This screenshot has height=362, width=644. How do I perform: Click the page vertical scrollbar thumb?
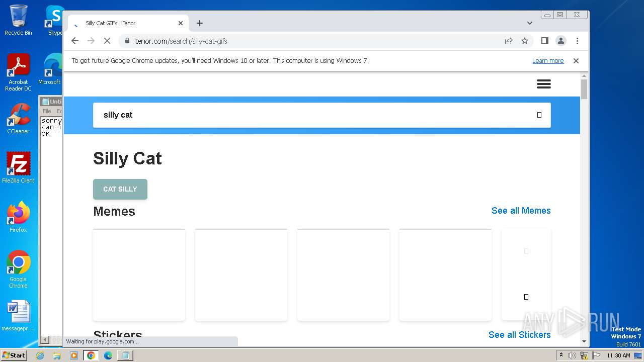584,89
